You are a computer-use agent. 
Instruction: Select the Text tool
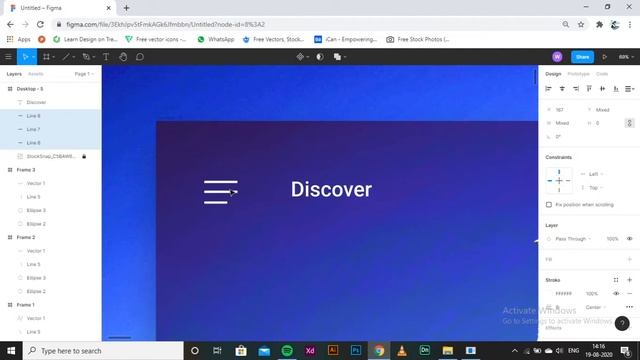106,57
